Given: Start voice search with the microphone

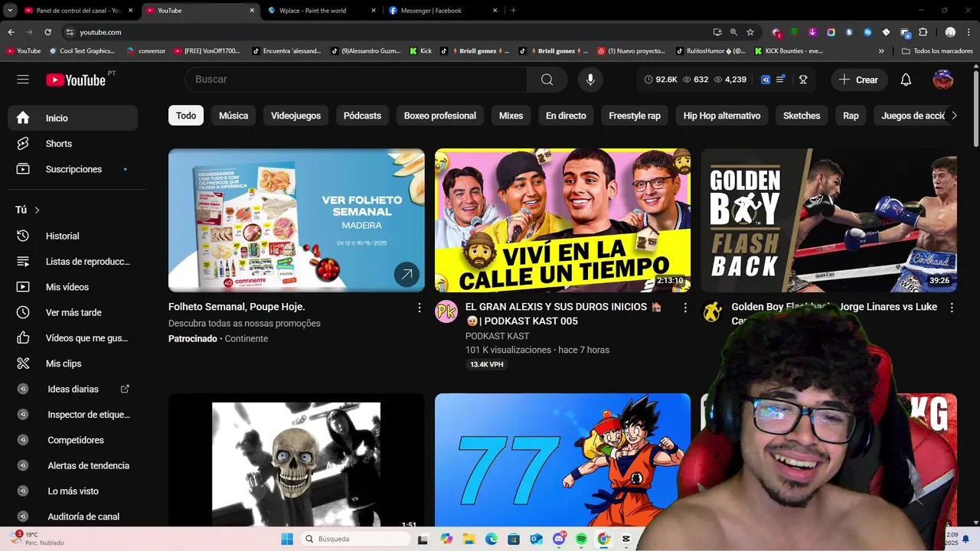Looking at the screenshot, I should click(x=590, y=80).
